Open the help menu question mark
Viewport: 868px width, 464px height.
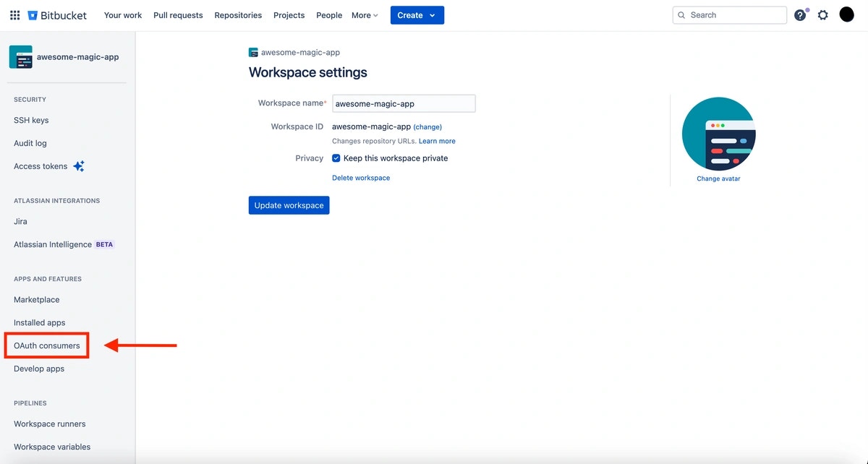point(799,14)
